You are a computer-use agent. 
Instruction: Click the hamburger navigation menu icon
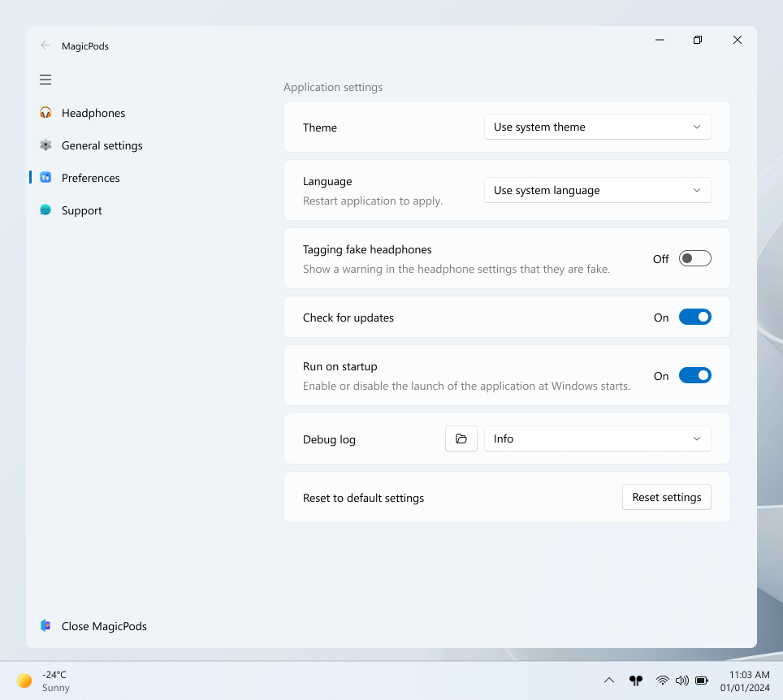coord(45,80)
